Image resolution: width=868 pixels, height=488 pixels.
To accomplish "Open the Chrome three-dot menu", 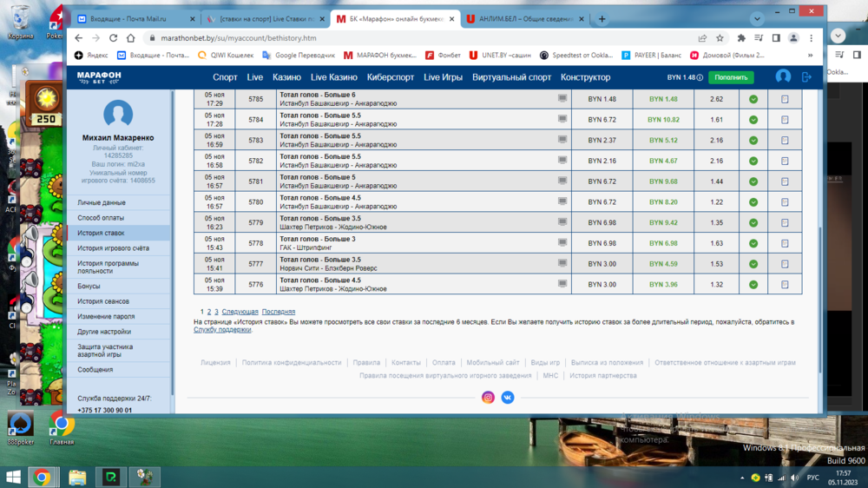I will [812, 38].
